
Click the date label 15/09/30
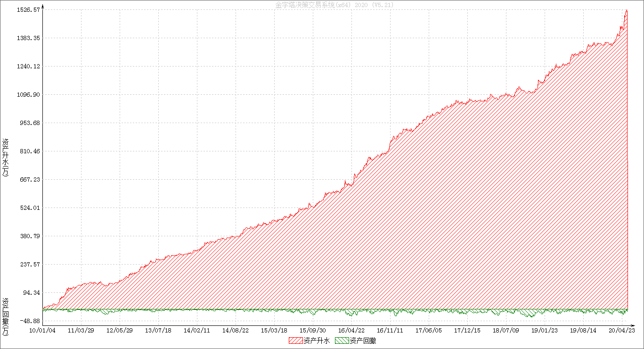click(313, 330)
